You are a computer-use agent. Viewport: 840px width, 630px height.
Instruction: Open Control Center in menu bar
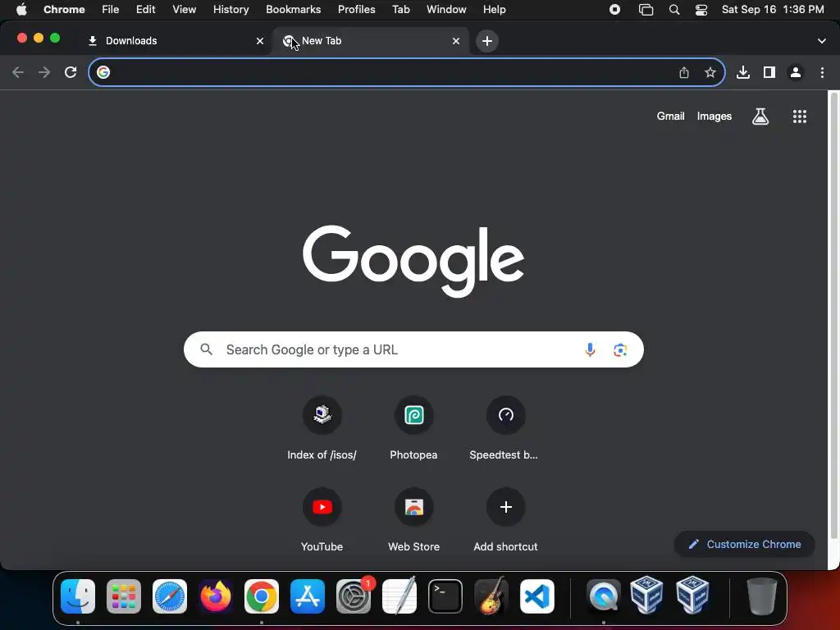pyautogui.click(x=701, y=10)
